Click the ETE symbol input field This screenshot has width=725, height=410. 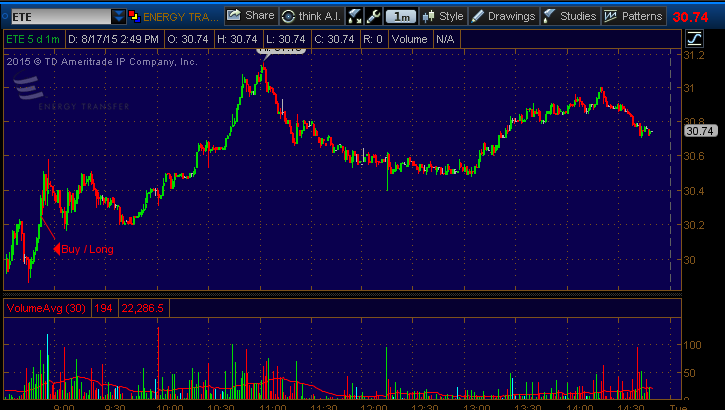[61, 17]
